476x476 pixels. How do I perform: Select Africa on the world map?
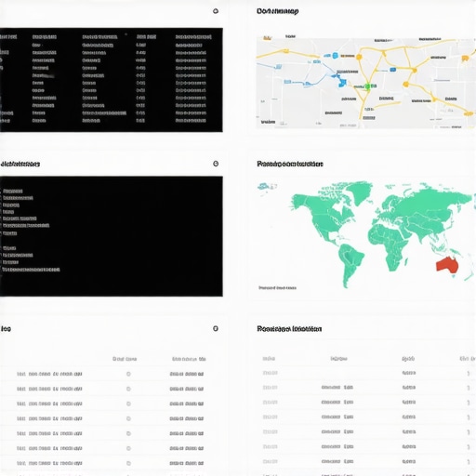click(389, 246)
